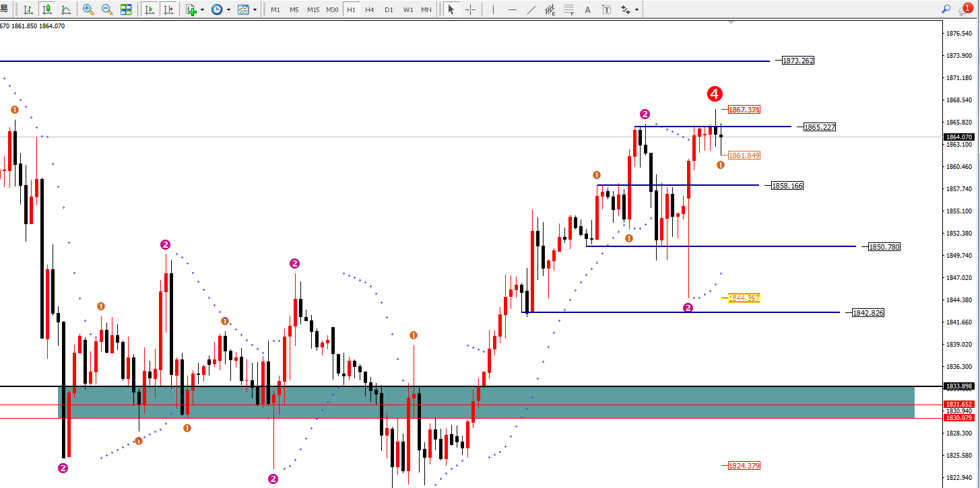980x488 pixels.
Task: Select the text tool (A)
Action: tap(588, 9)
